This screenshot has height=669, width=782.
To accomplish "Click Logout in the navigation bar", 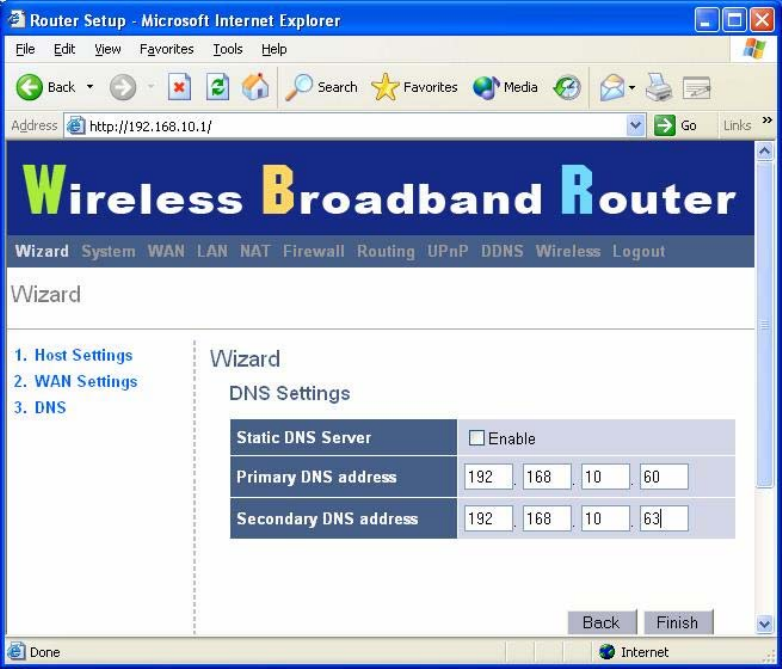I will tap(638, 251).
